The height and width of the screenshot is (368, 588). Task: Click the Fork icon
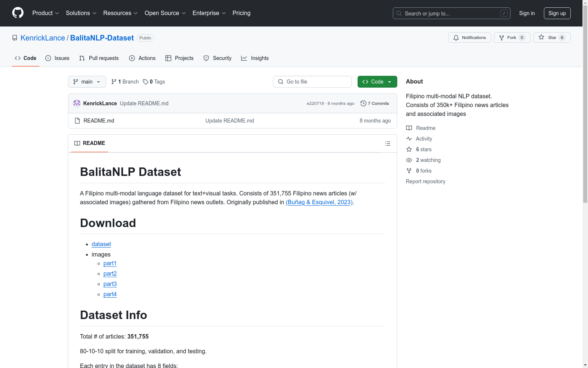coord(502,38)
